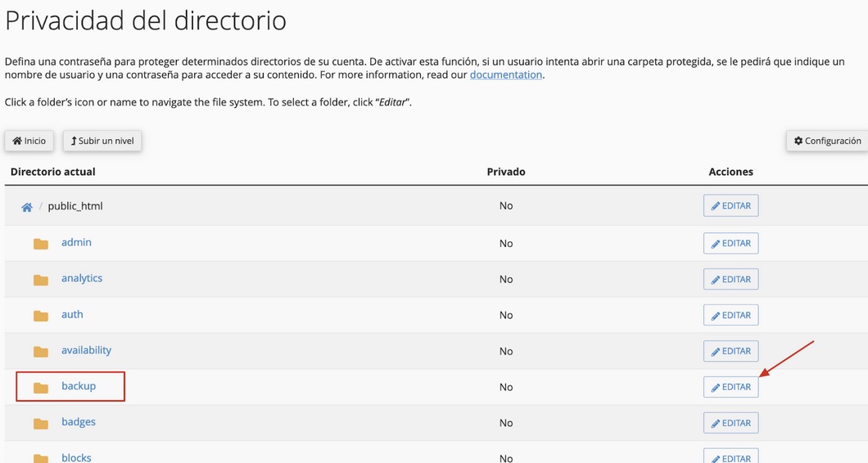868x463 pixels.
Task: Click the blocks folder icon
Action: coord(41,459)
